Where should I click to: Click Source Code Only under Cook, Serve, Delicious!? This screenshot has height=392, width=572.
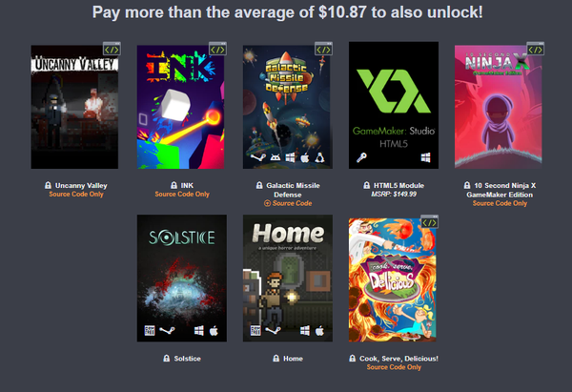[x=394, y=367]
